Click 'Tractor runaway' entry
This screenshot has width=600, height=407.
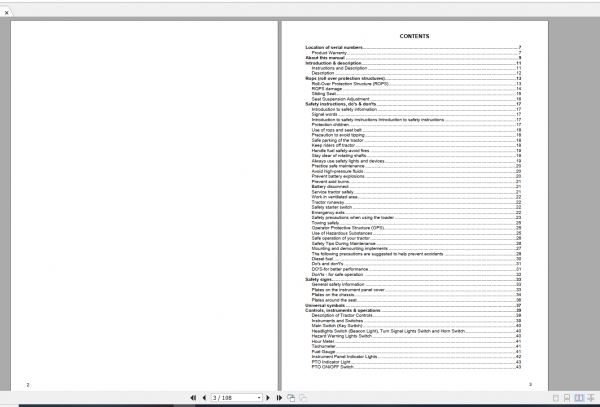328,202
